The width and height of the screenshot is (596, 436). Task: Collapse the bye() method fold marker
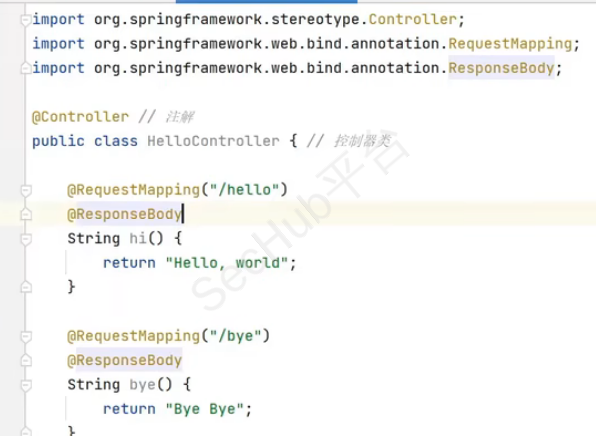(x=26, y=385)
